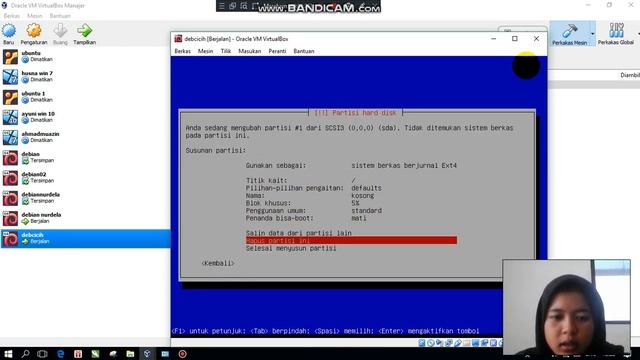The width and height of the screenshot is (640, 360).
Task: Select the debian VM entry
Action: 85,157
